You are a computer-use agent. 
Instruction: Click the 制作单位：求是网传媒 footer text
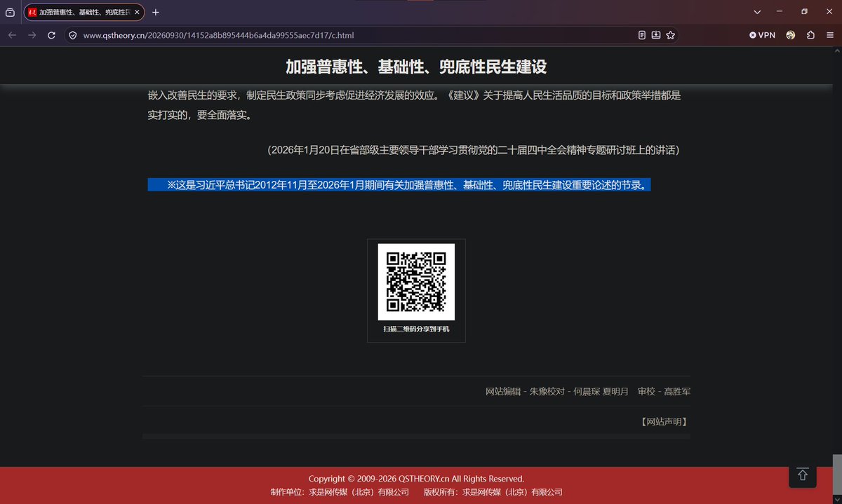pos(340,492)
